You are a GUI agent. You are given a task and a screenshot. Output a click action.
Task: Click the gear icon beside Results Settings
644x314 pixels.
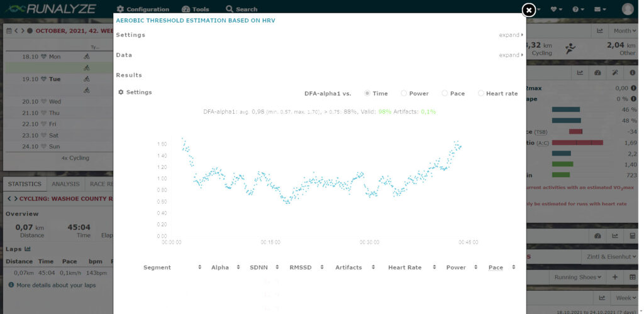point(121,92)
